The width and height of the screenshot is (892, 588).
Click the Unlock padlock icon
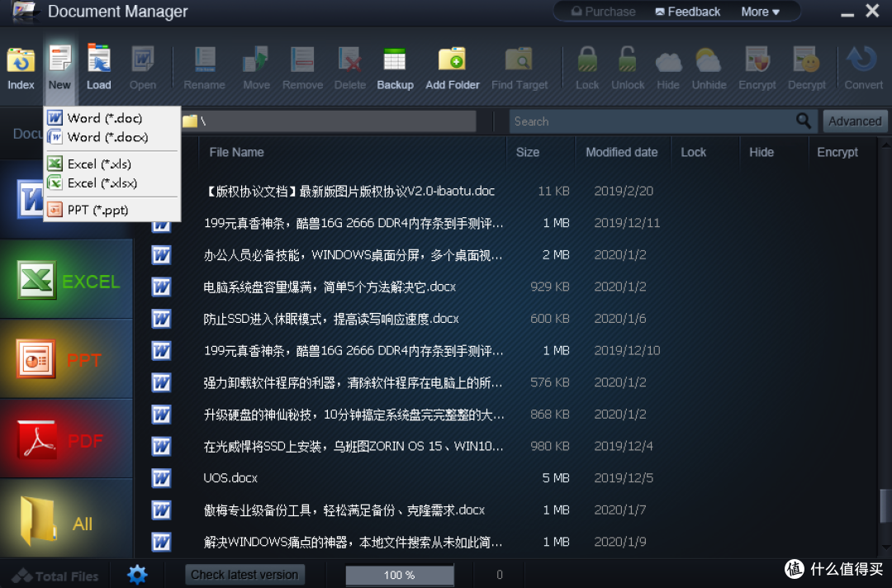(628, 59)
